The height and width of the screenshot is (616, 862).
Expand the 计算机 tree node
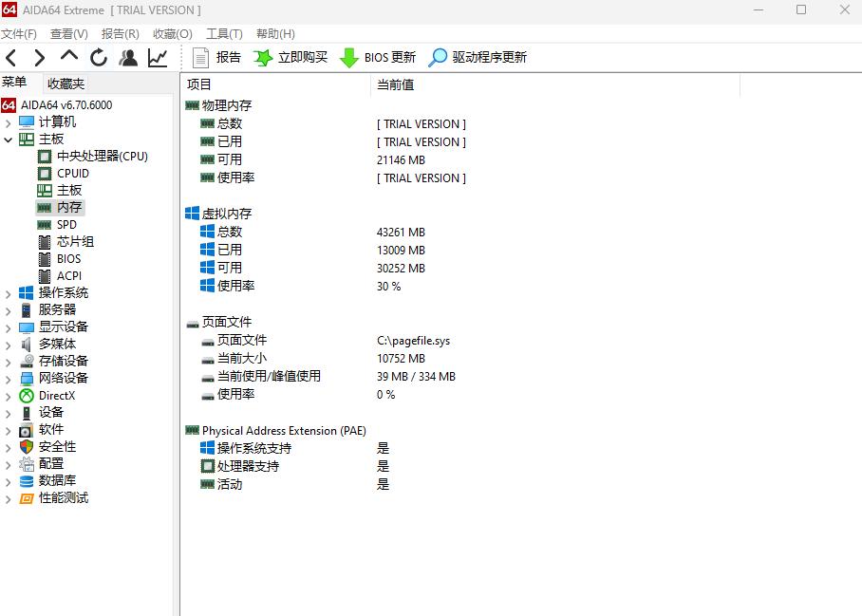click(x=9, y=121)
